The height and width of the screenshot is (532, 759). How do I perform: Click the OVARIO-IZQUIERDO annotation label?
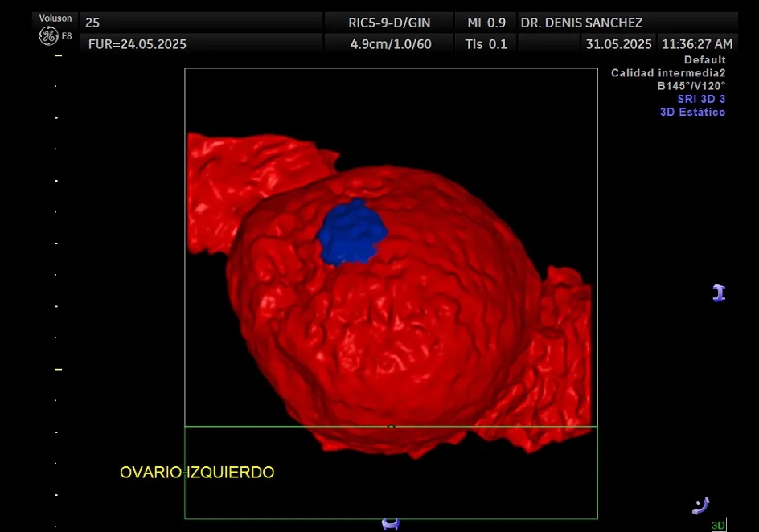[197, 473]
